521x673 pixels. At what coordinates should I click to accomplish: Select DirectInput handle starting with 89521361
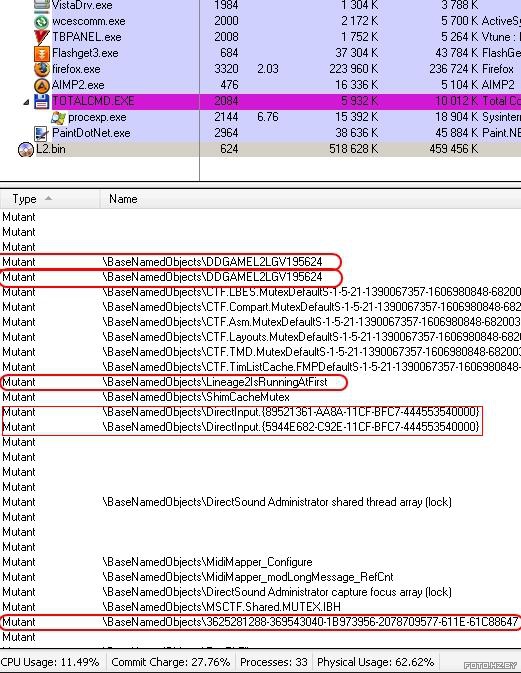coord(291,412)
